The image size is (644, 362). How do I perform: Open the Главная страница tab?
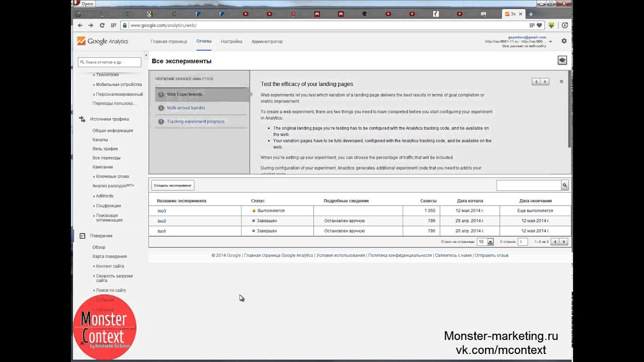(169, 42)
